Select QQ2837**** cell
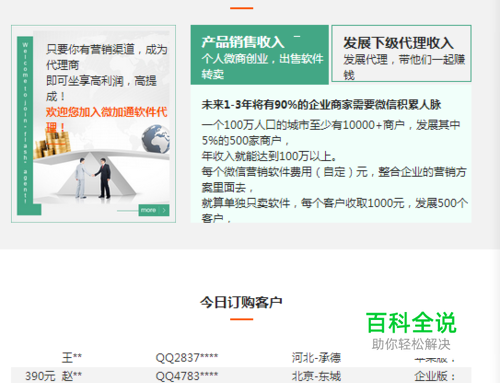500x383 pixels. 187,358
